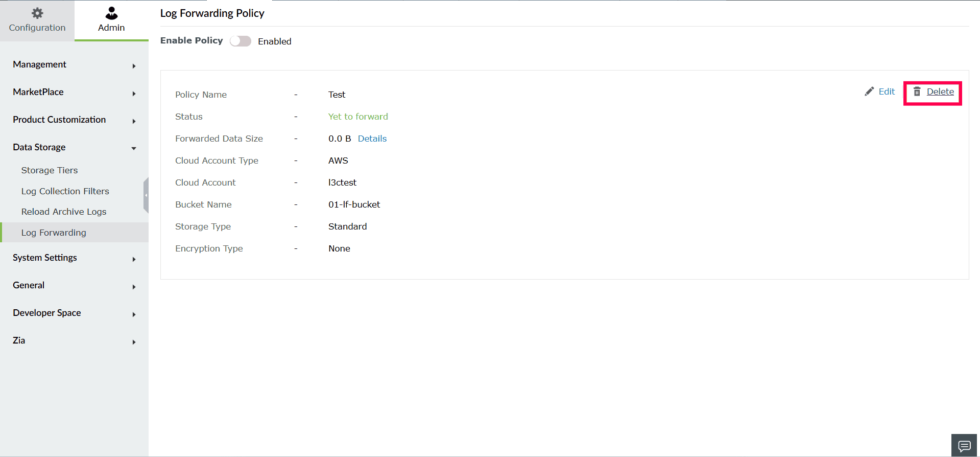Open Log Collection Filters page

(65, 191)
